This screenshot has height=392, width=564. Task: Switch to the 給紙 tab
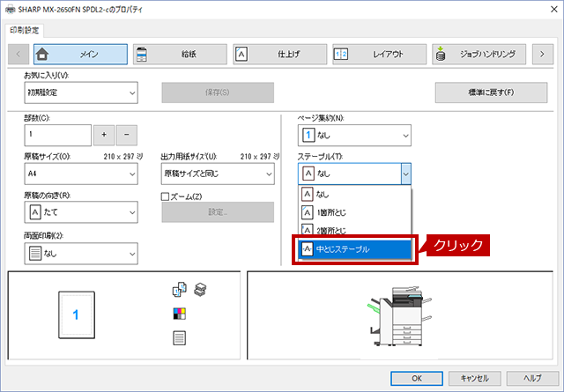point(180,55)
